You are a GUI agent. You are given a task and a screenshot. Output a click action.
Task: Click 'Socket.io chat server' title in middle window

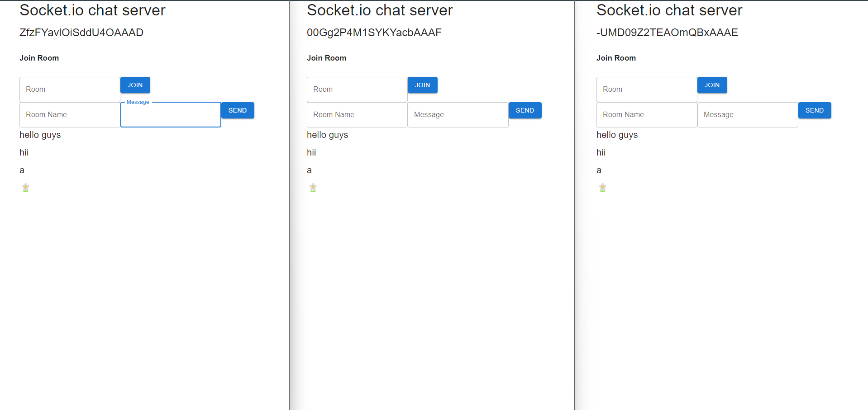pos(380,10)
